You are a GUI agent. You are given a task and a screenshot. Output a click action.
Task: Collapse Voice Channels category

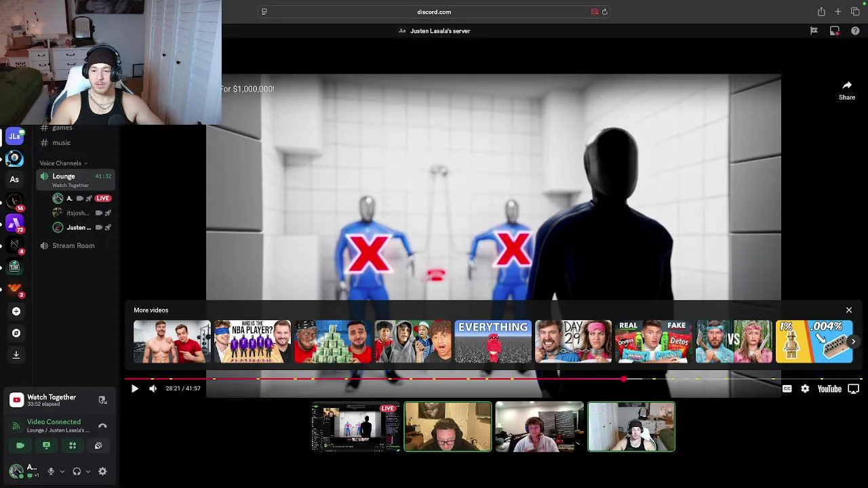tap(64, 163)
